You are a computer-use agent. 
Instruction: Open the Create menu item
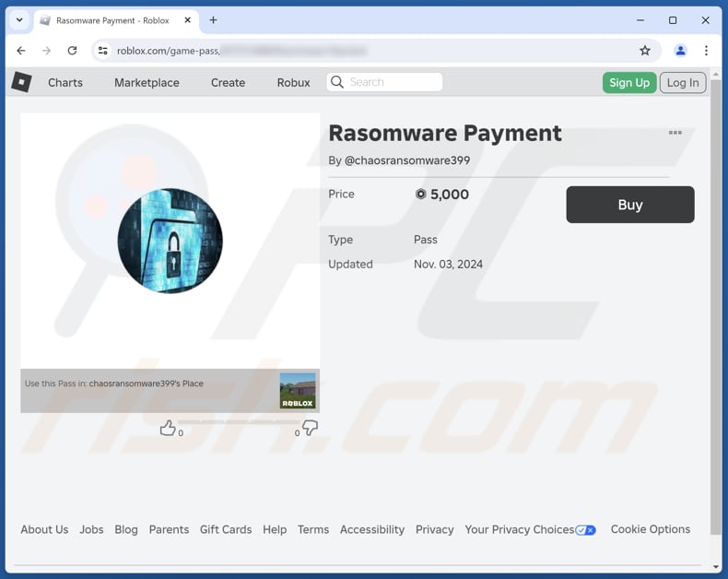228,83
